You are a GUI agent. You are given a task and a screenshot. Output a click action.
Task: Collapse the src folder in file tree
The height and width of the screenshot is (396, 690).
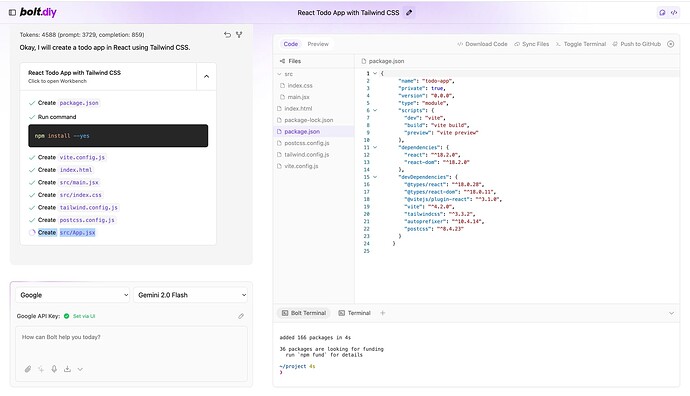click(x=285, y=74)
